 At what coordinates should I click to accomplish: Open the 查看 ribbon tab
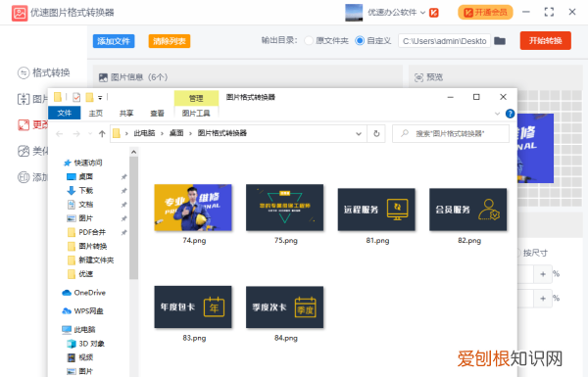coord(157,114)
